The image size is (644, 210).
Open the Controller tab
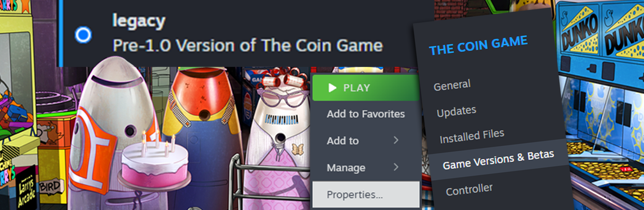[x=469, y=189]
